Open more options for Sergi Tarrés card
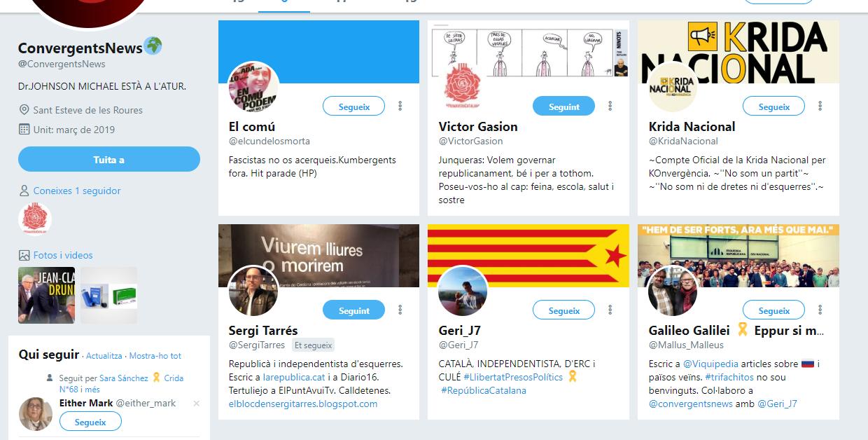This screenshot has width=868, height=440. click(400, 310)
